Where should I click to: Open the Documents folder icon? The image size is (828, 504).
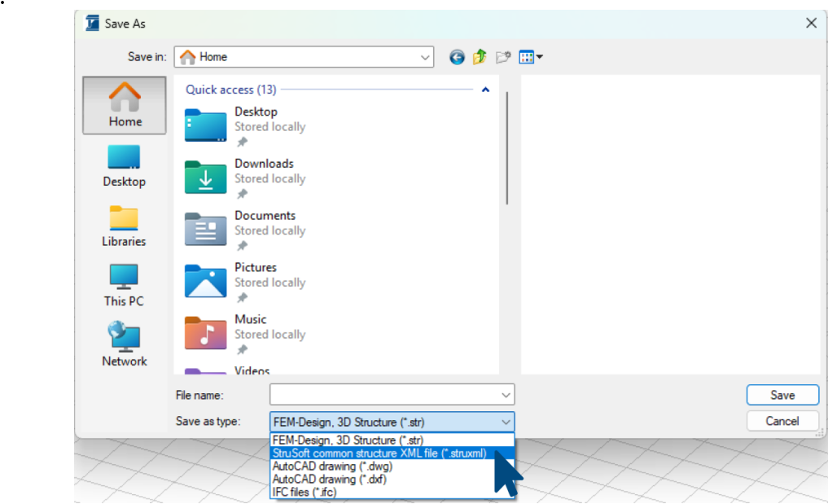pyautogui.click(x=205, y=230)
